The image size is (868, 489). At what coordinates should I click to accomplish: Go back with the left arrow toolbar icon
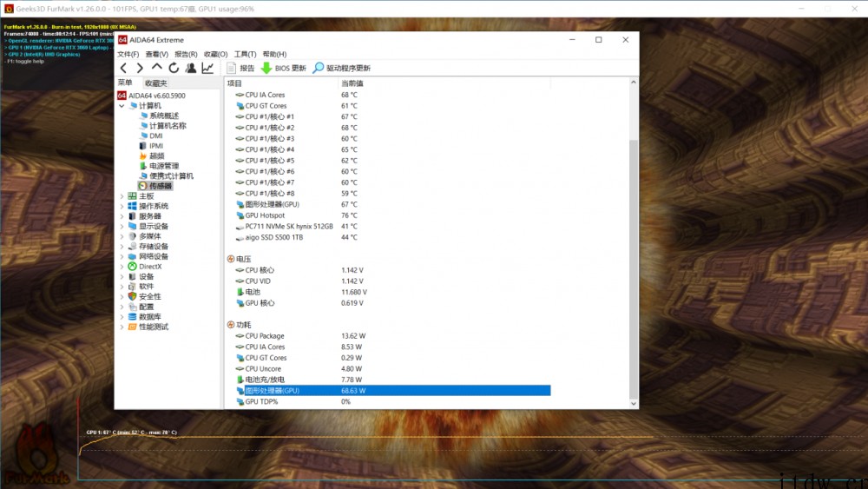pos(123,68)
